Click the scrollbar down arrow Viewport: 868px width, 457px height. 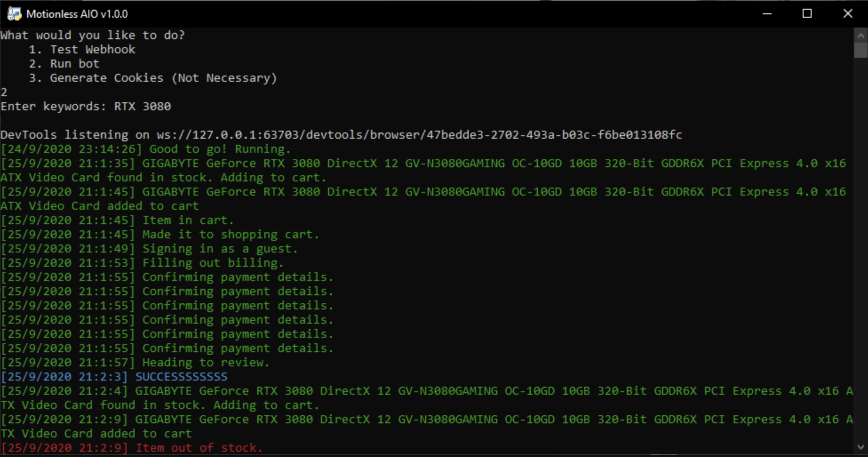(860, 447)
